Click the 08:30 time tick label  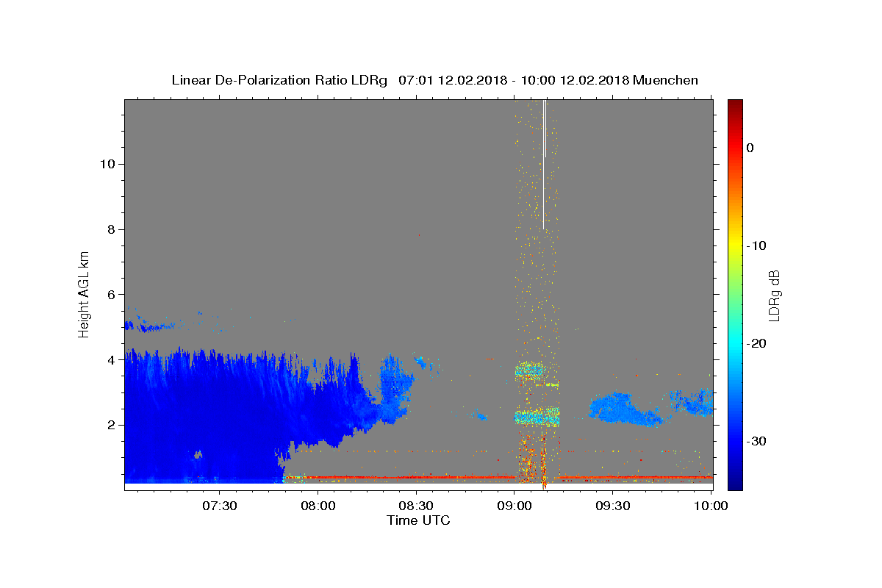pyautogui.click(x=416, y=506)
